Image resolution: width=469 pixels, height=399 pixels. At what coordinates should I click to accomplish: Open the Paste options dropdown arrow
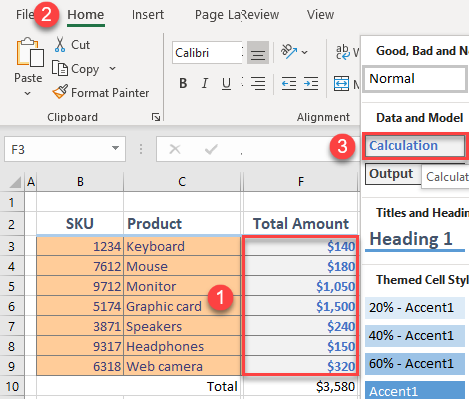pos(28,94)
